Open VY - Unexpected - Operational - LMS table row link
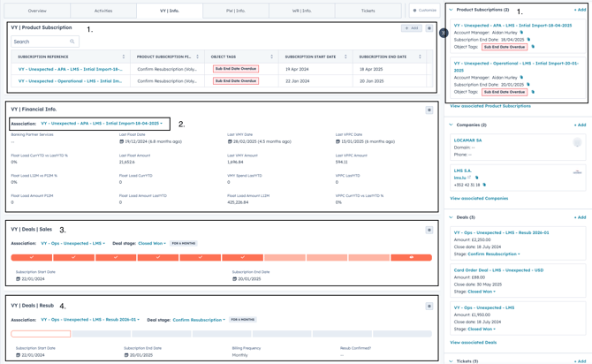 pos(70,81)
